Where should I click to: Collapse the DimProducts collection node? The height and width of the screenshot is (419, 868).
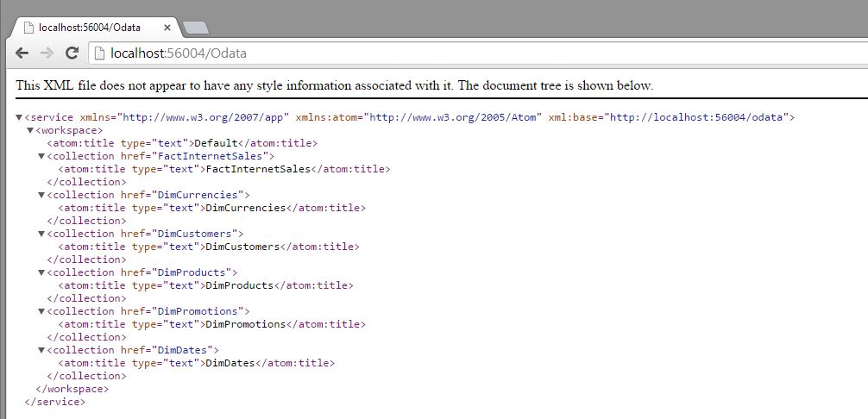pos(41,272)
